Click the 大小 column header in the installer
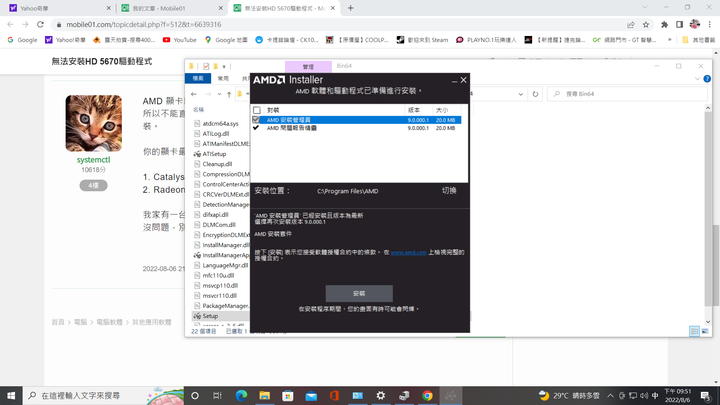The width and height of the screenshot is (720, 405). [x=442, y=110]
